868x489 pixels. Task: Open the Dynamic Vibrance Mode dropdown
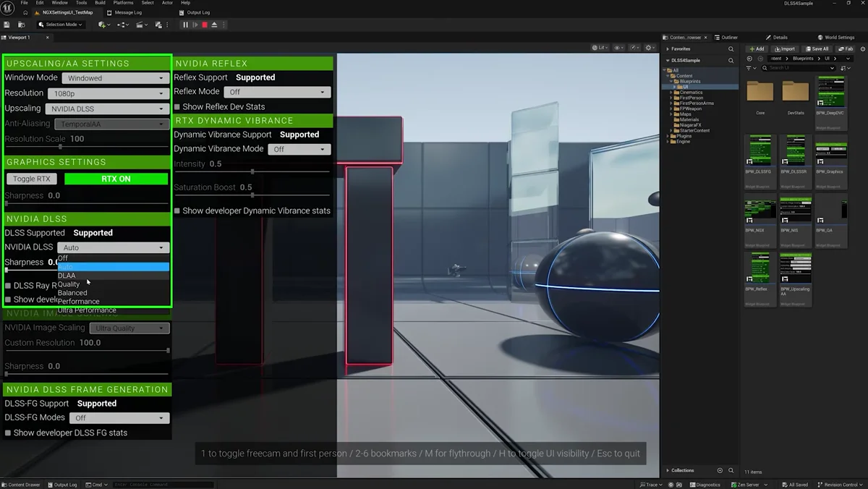click(x=299, y=149)
